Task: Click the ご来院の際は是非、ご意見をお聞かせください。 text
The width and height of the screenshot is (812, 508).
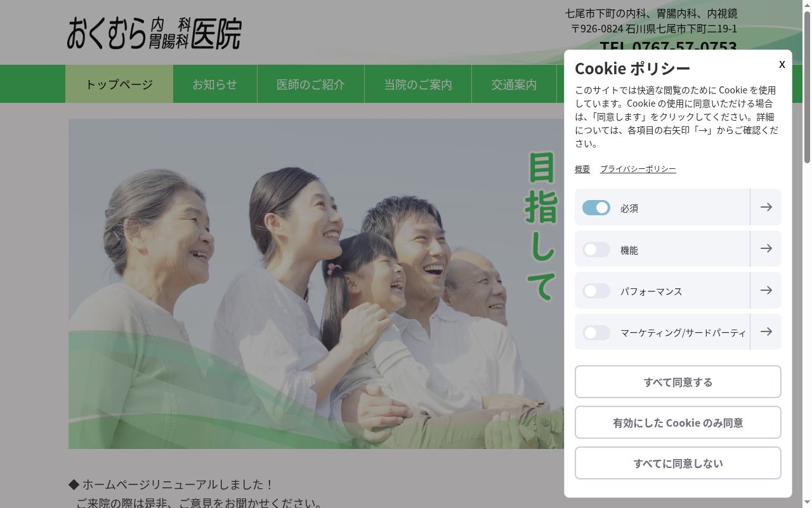Action: (200, 503)
